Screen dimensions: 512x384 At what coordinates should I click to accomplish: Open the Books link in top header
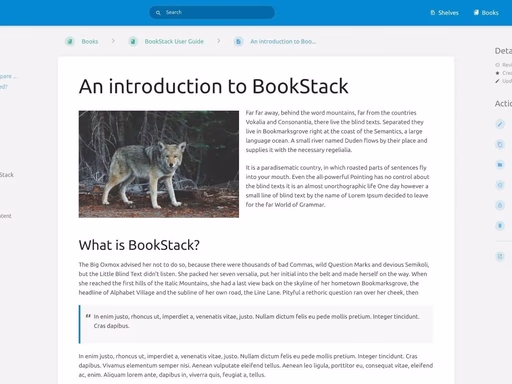point(486,13)
